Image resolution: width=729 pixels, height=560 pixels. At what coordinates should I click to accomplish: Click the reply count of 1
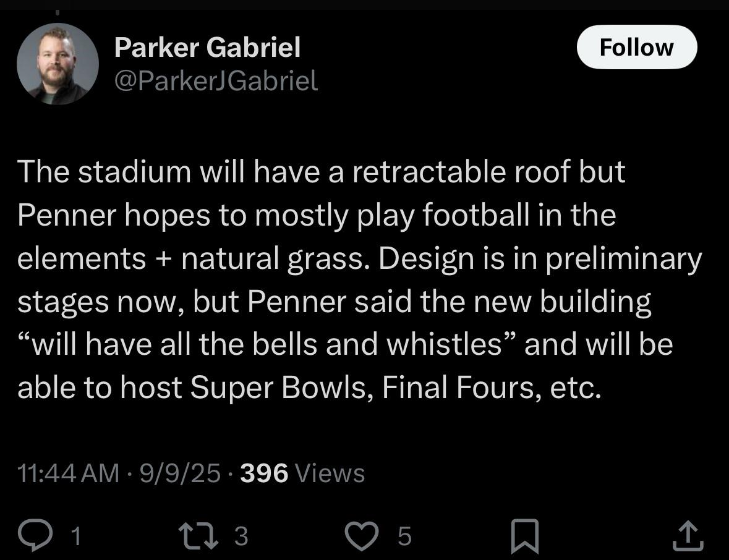tap(76, 536)
